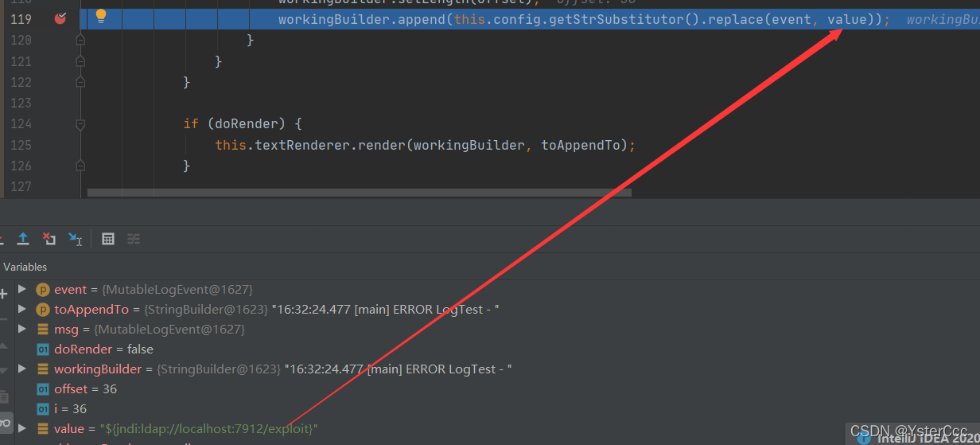Click on textRenderer.render call in line 125
Image resolution: width=980 pixels, height=445 pixels.
pyautogui.click(x=330, y=145)
